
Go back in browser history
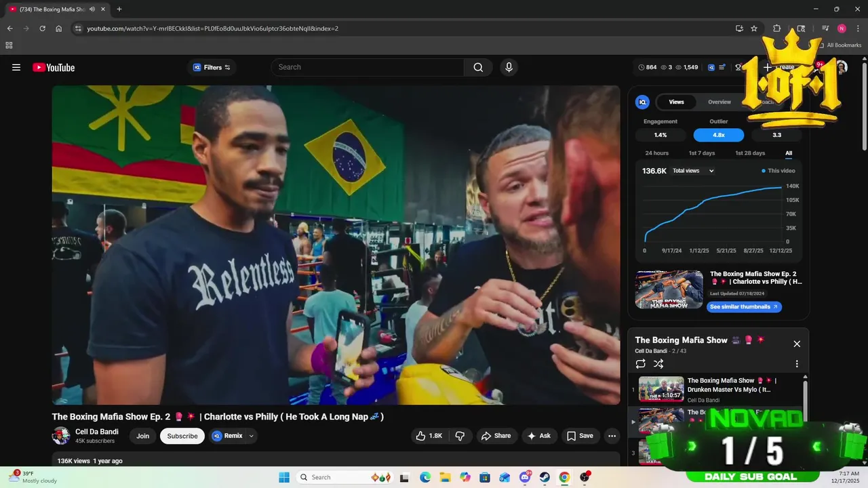9,28
